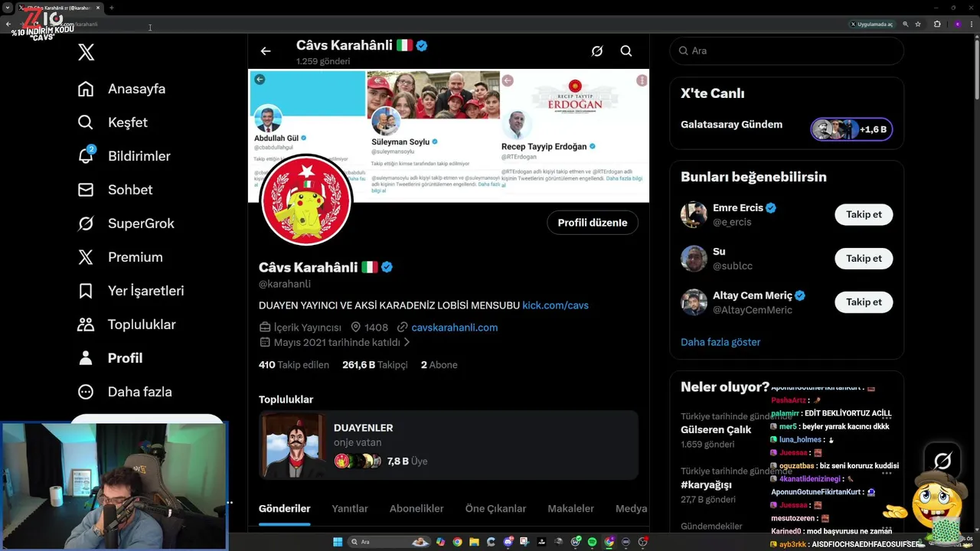Click the profile banner image
Viewport: 980px width, 551px height.
449,136
